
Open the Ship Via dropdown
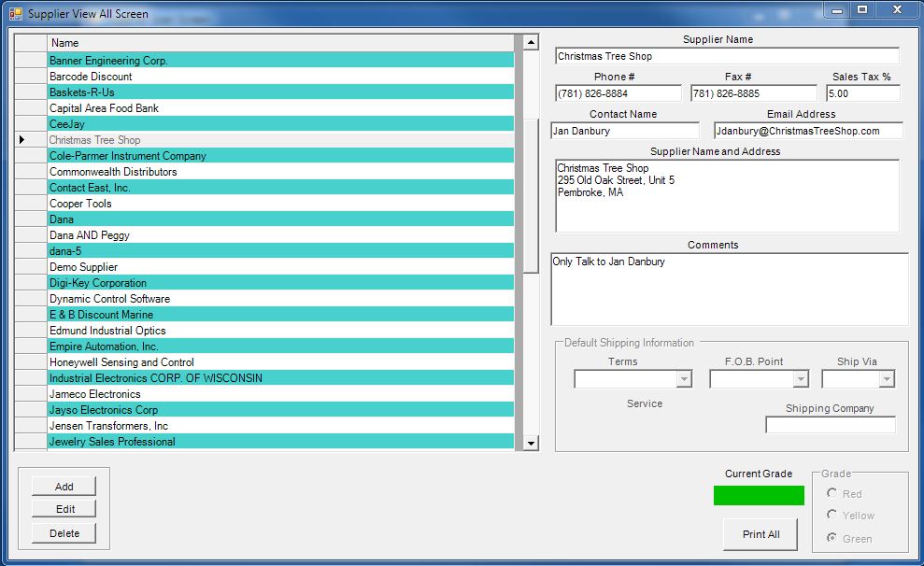[887, 378]
